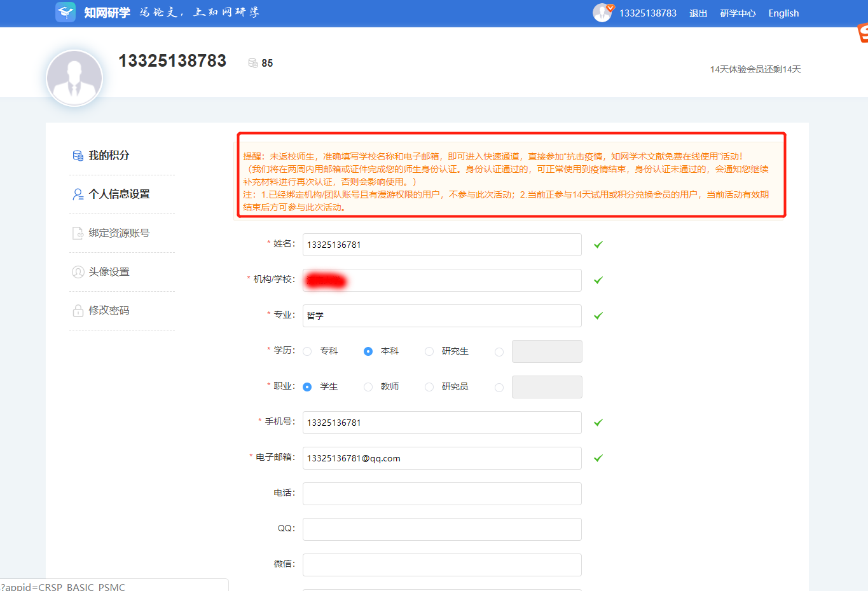
Task: Click the user avatar icon in header
Action: pos(602,13)
